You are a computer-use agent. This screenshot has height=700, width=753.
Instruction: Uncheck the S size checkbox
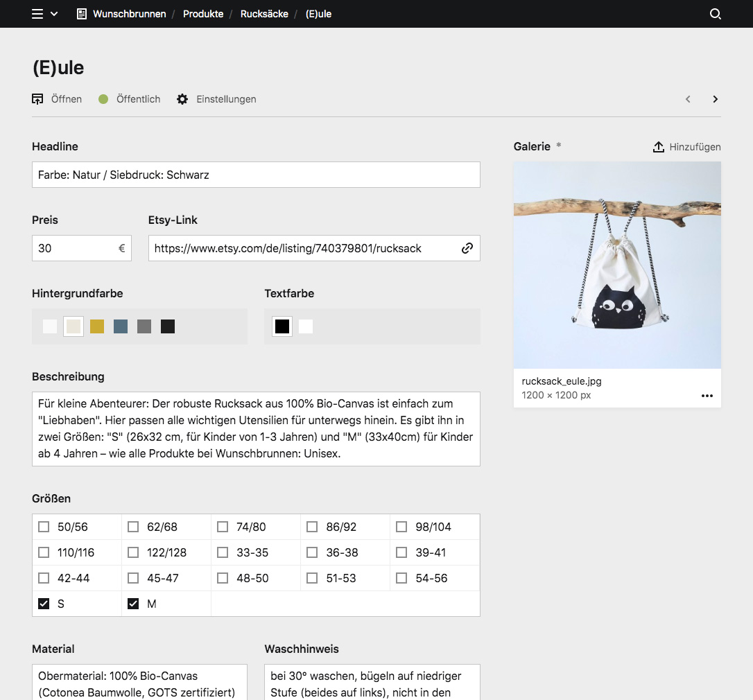pyautogui.click(x=44, y=603)
